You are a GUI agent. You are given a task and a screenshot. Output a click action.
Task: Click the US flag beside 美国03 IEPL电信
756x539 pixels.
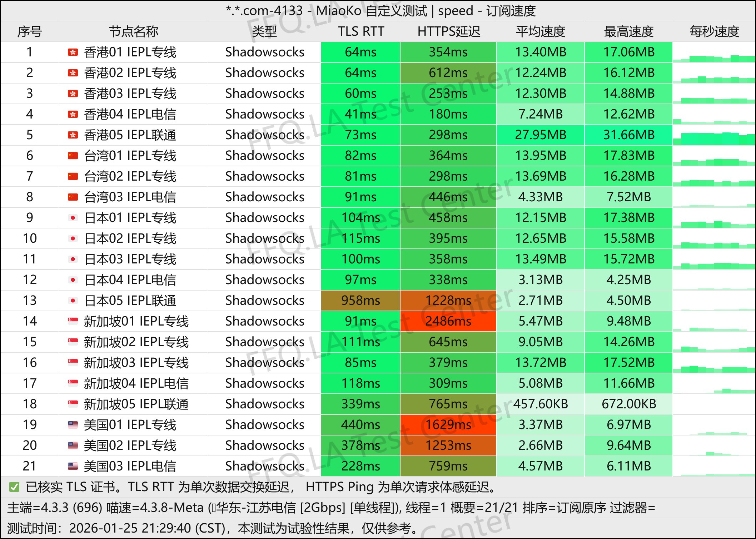[x=73, y=467]
